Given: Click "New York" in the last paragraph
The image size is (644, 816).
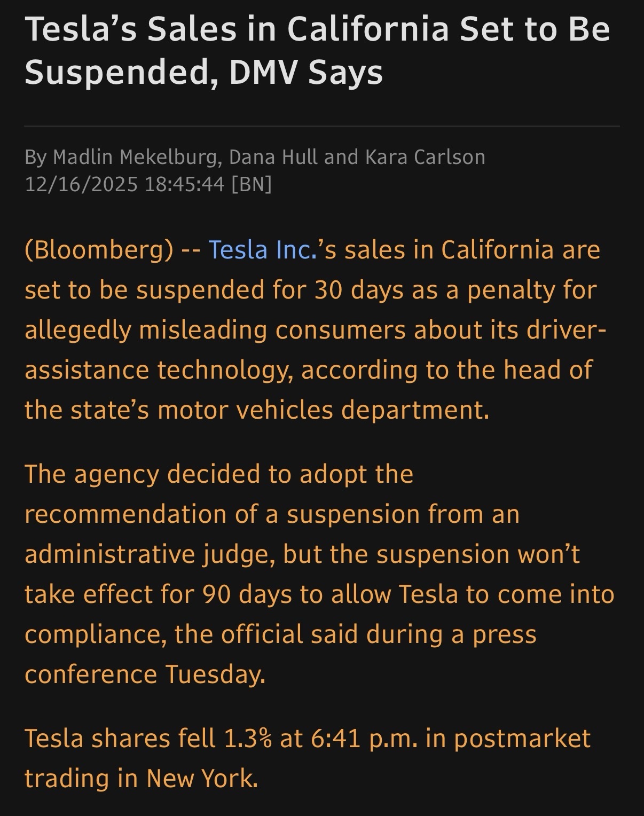Looking at the screenshot, I should tap(202, 779).
